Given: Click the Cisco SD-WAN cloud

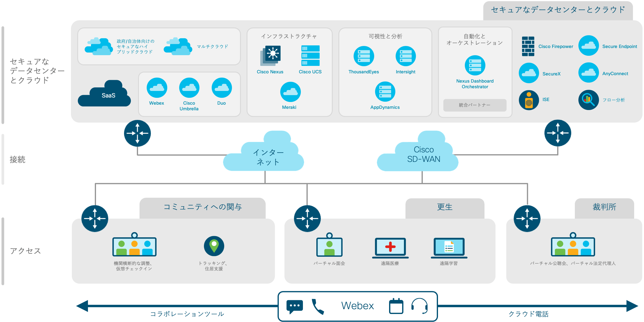Looking at the screenshot, I should click(418, 151).
